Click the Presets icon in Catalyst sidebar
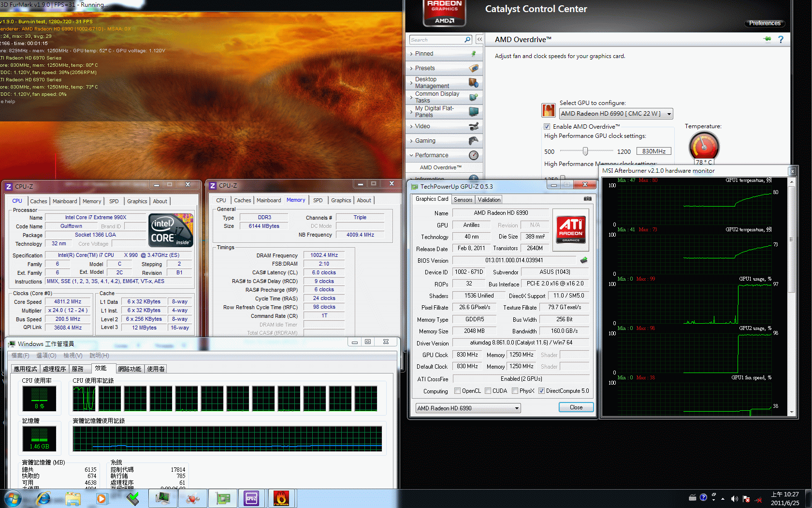 474,68
